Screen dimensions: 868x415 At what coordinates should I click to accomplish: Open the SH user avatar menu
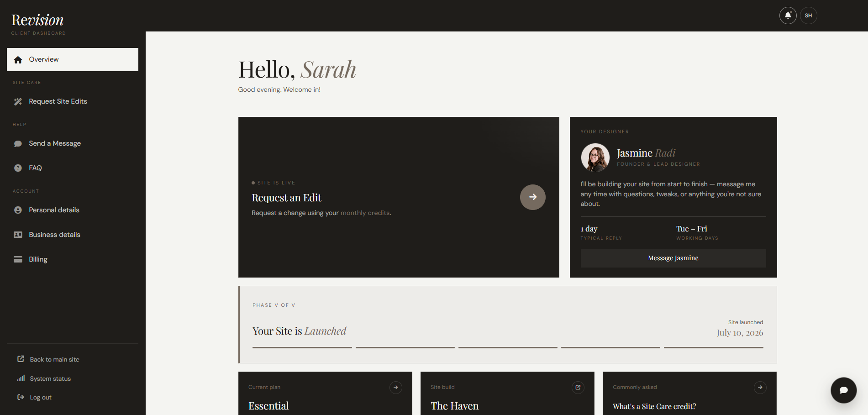point(808,16)
